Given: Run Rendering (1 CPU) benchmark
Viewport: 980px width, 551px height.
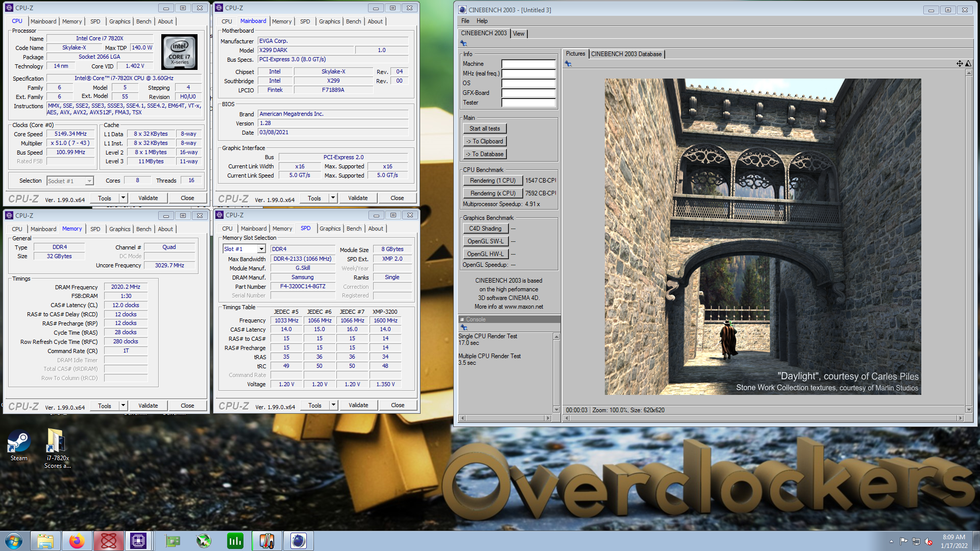Looking at the screenshot, I should [x=493, y=181].
